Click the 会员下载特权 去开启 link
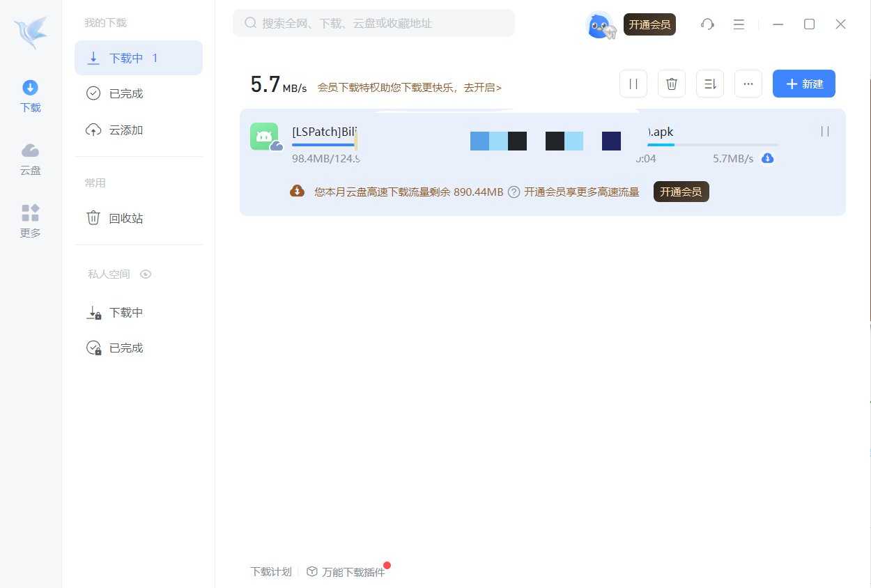The width and height of the screenshot is (871, 588). [x=409, y=88]
